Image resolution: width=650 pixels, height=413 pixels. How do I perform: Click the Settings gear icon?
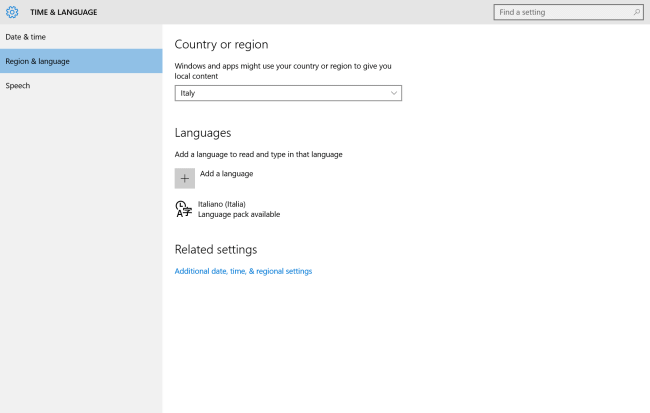point(12,12)
